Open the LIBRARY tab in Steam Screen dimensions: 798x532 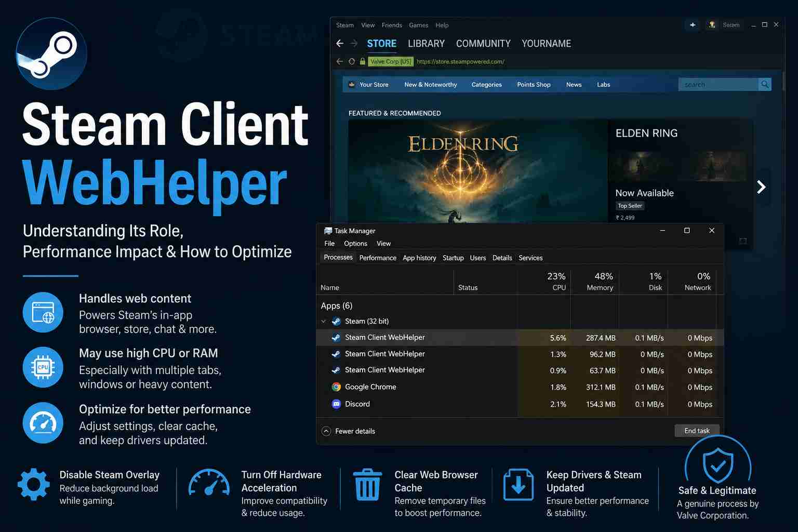426,44
